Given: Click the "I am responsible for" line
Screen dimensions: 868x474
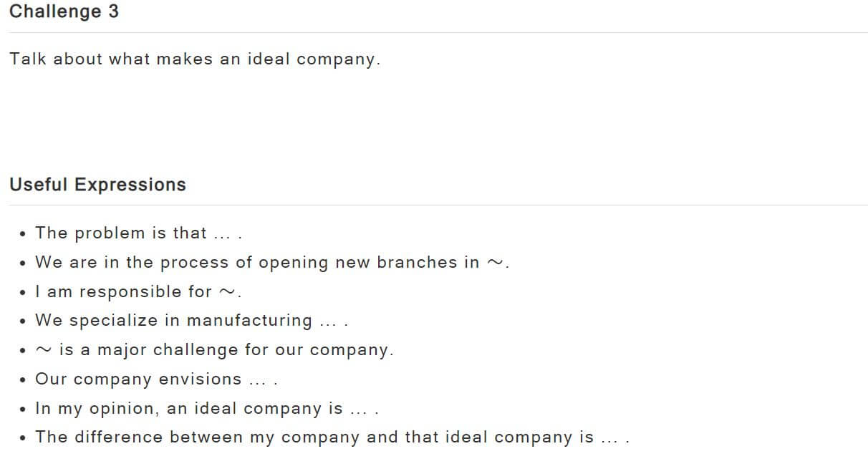Looking at the screenshot, I should (139, 292).
